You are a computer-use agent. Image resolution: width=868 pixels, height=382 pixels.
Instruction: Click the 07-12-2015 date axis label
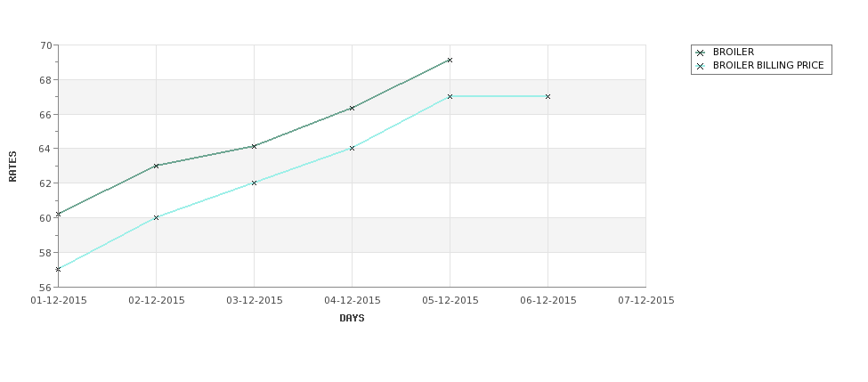click(646, 300)
